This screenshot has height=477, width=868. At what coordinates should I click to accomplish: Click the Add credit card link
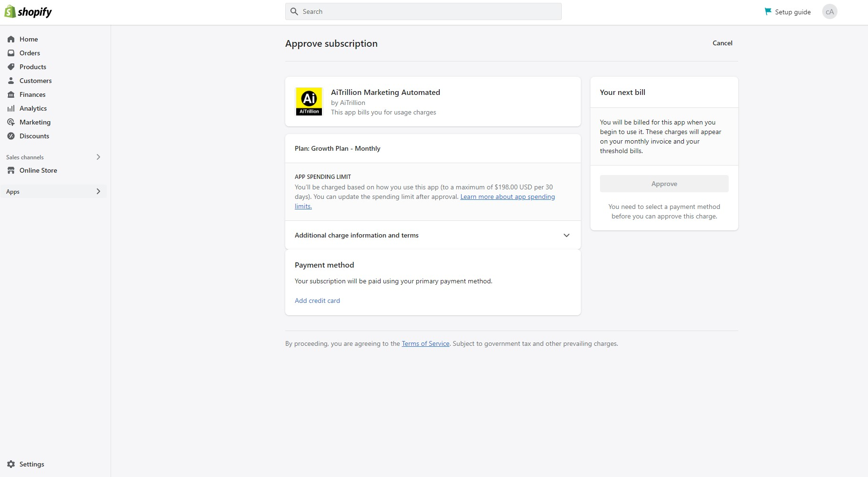pyautogui.click(x=317, y=301)
